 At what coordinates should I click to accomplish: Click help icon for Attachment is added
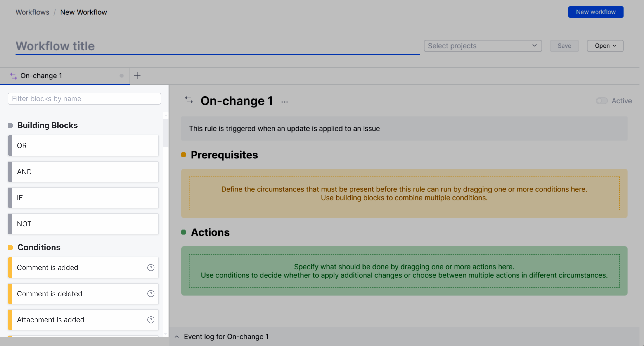click(x=151, y=320)
